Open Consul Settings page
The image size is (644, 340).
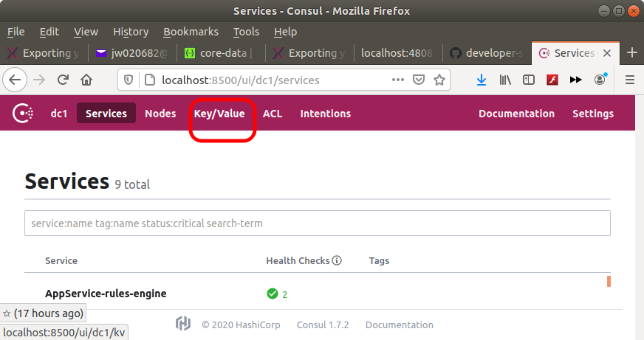(593, 114)
